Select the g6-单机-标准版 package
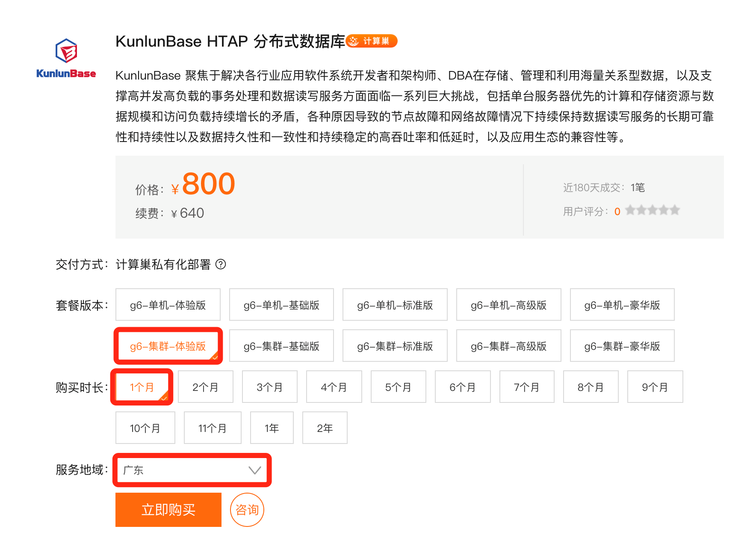 point(395,305)
